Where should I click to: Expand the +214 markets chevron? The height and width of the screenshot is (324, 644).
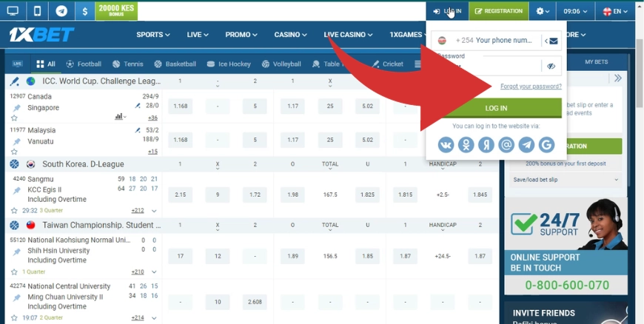(x=154, y=318)
